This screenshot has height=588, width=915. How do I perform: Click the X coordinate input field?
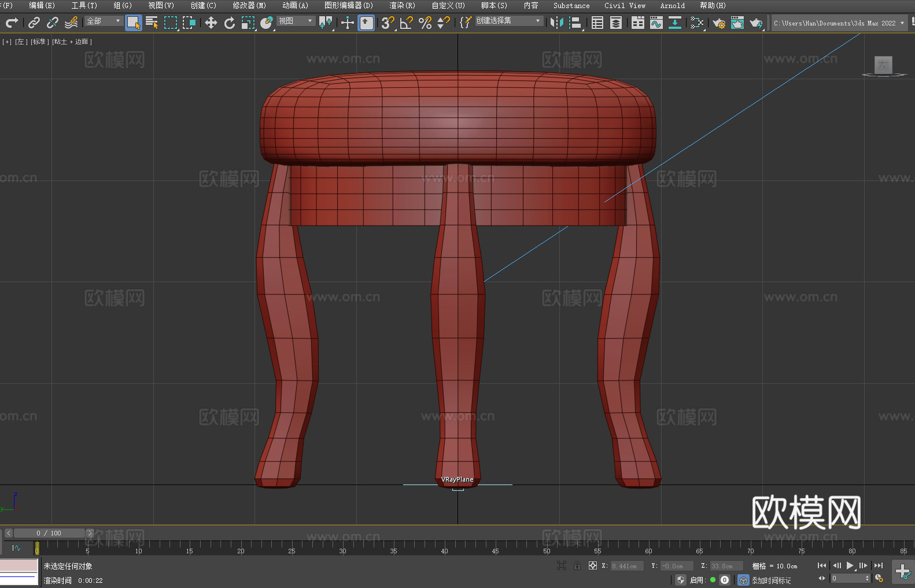627,566
